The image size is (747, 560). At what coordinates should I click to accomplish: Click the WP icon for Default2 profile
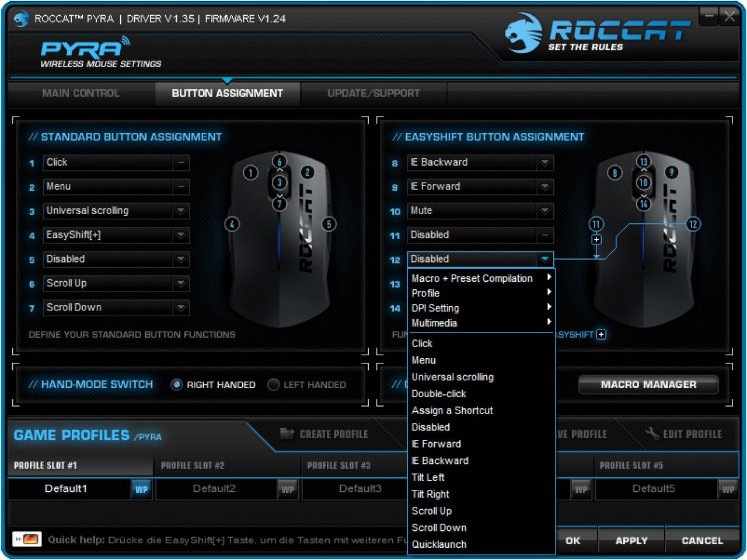(x=288, y=489)
